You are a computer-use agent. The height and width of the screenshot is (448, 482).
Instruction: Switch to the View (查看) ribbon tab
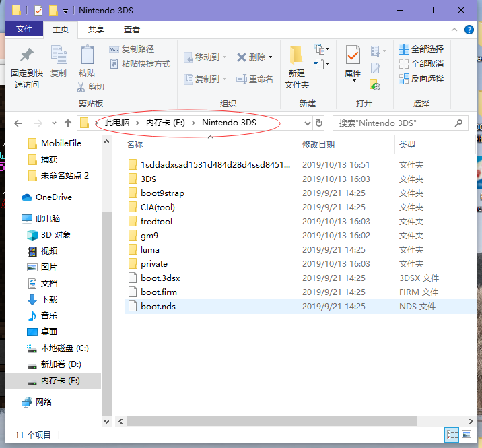(x=132, y=29)
